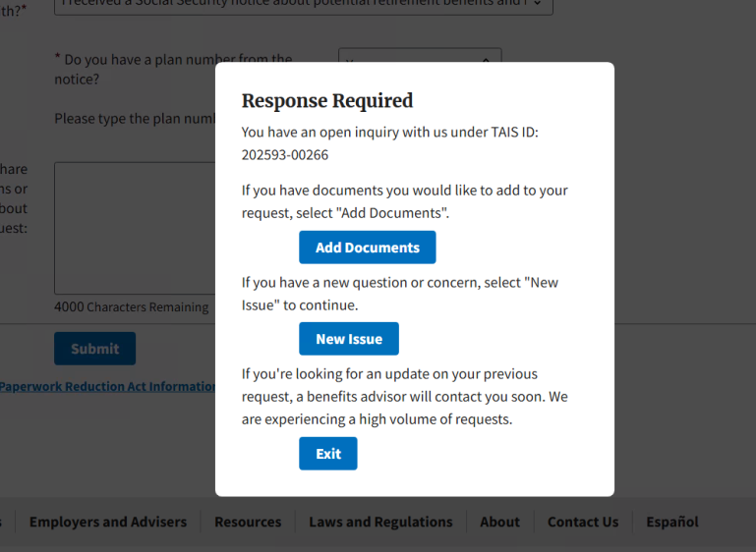Select New Issue in the dialog
Image resolution: width=756 pixels, height=552 pixels.
tap(348, 339)
